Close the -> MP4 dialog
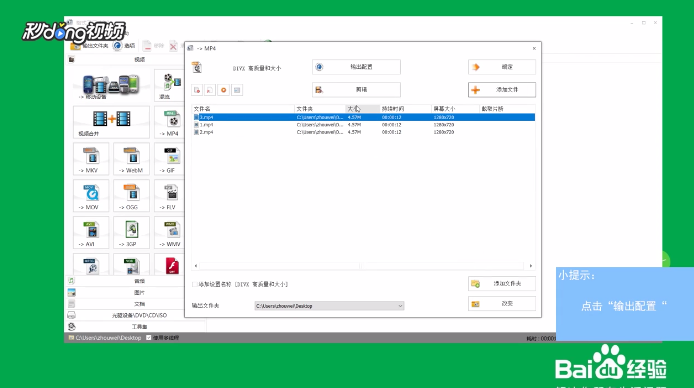Screen dimensions: 694x388 coord(534,48)
